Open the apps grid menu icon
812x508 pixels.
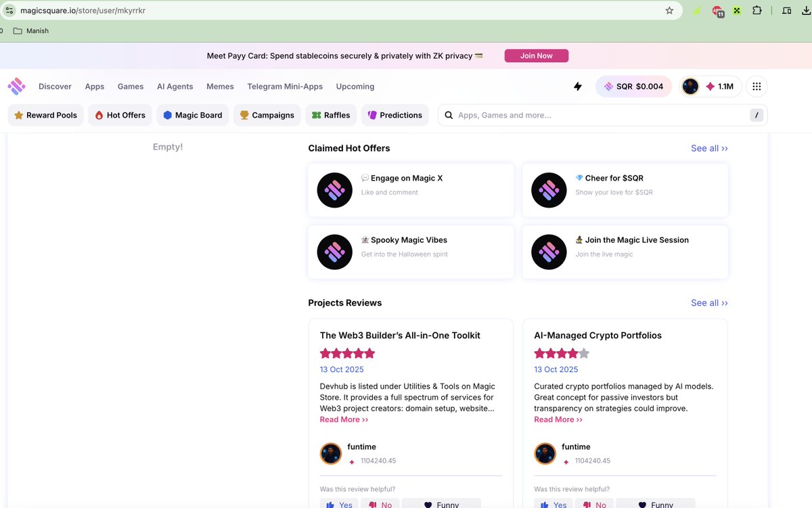[x=757, y=87]
